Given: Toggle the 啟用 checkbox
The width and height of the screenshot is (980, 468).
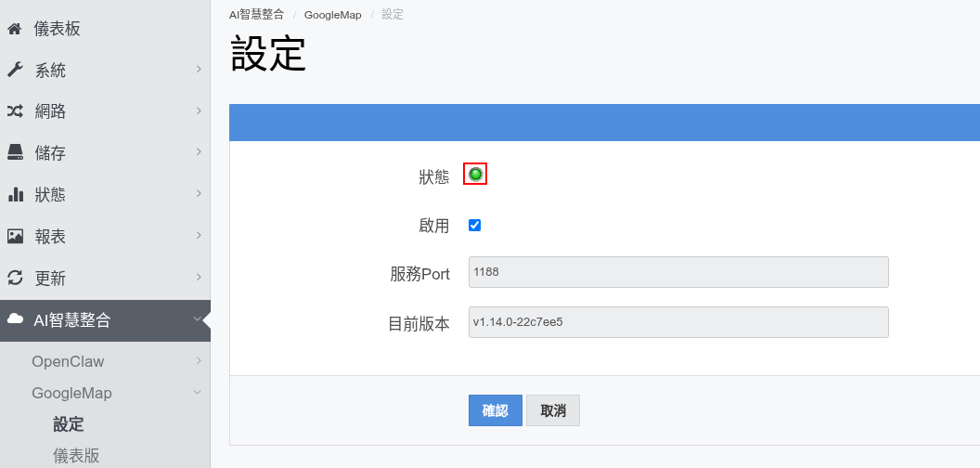Looking at the screenshot, I should (x=474, y=226).
